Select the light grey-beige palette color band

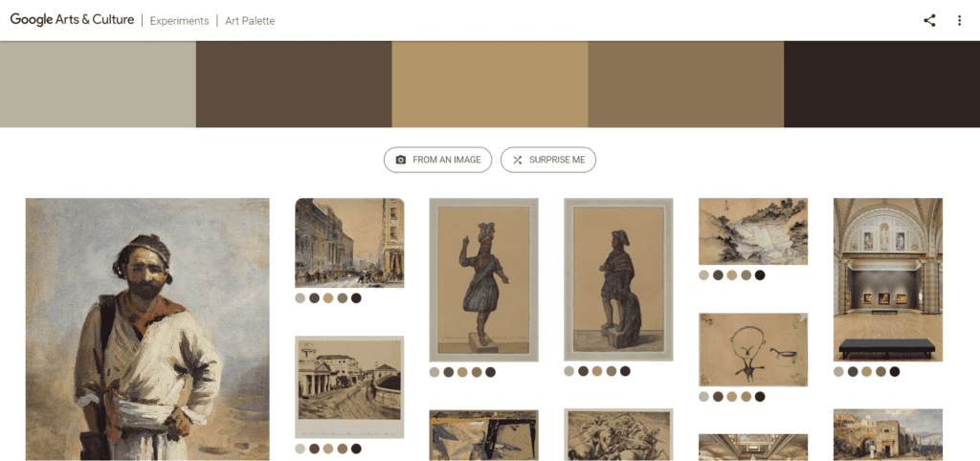coord(99,84)
